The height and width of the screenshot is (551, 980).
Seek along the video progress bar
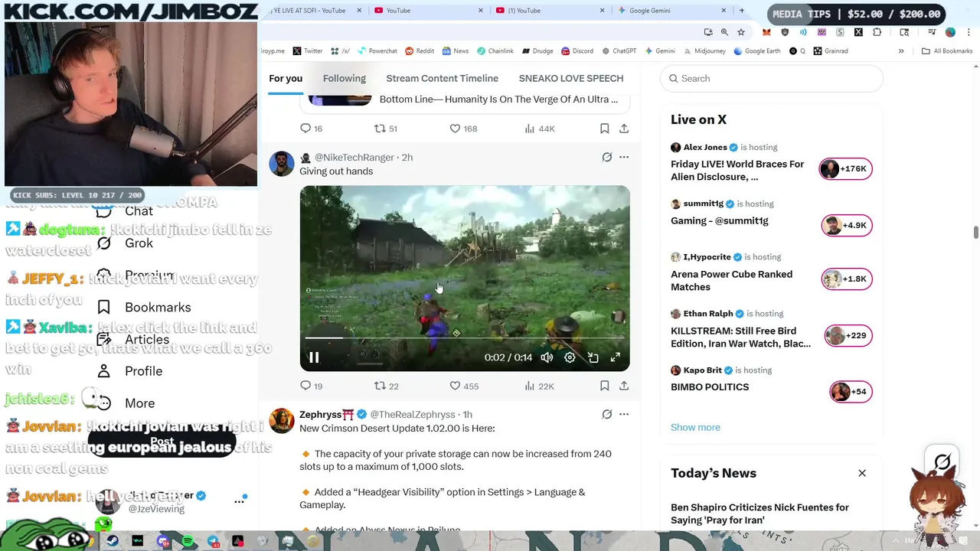tap(465, 337)
